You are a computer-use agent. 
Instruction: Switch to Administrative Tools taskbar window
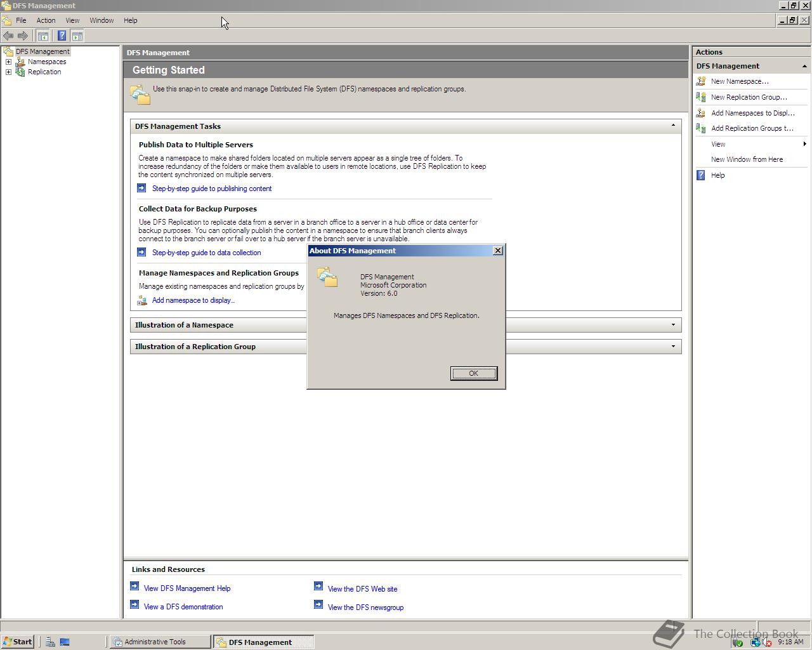160,642
